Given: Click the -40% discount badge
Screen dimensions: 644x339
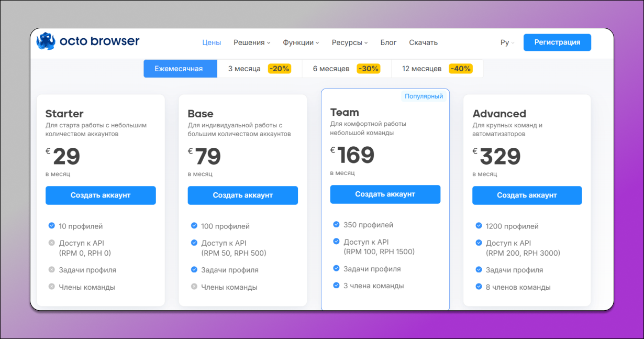Looking at the screenshot, I should [461, 69].
